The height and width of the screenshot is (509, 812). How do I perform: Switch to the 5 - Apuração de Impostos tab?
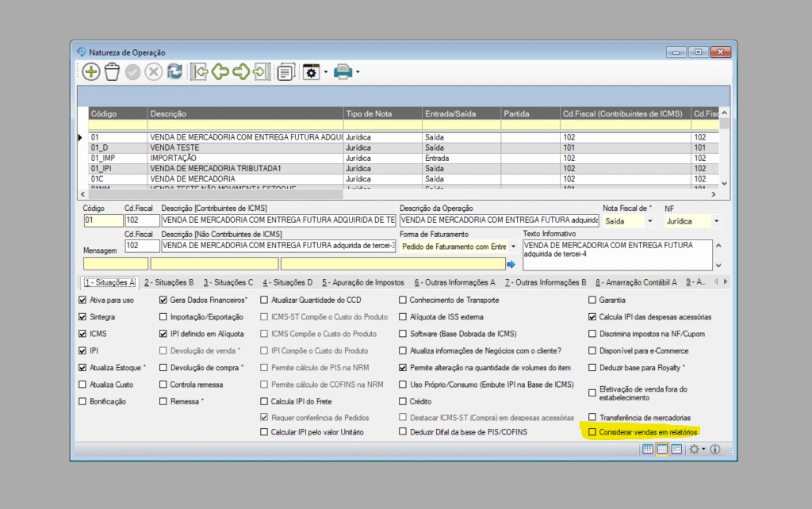point(362,282)
